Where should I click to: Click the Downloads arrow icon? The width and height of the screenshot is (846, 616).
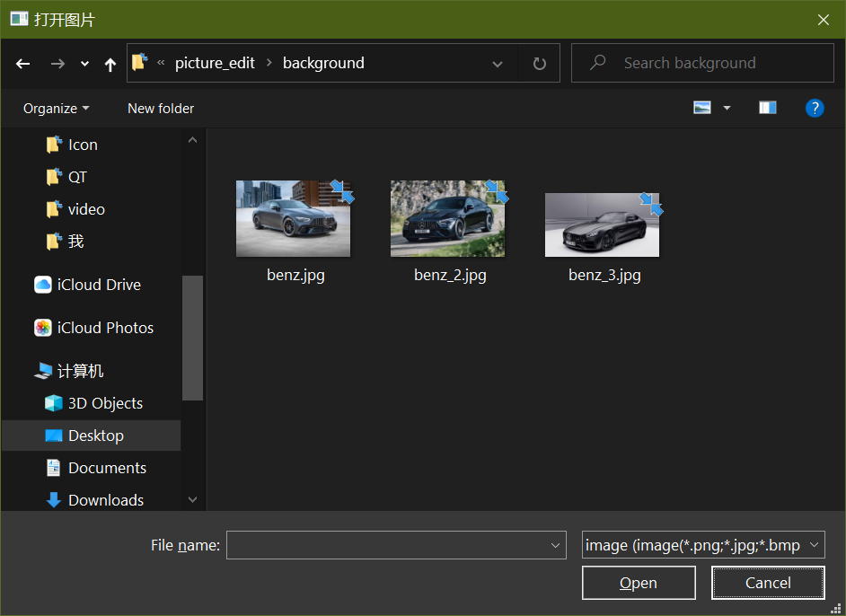(53, 500)
